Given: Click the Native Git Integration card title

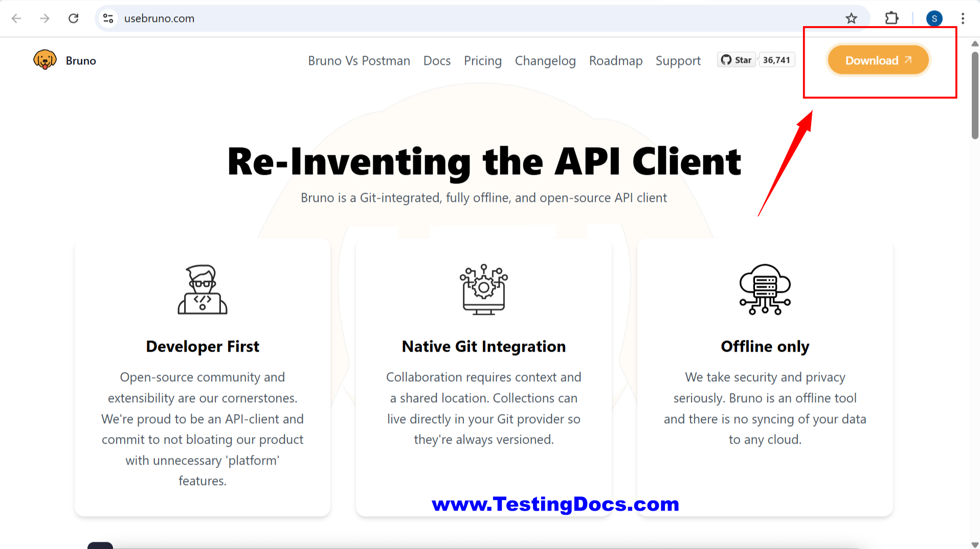Looking at the screenshot, I should tap(484, 347).
